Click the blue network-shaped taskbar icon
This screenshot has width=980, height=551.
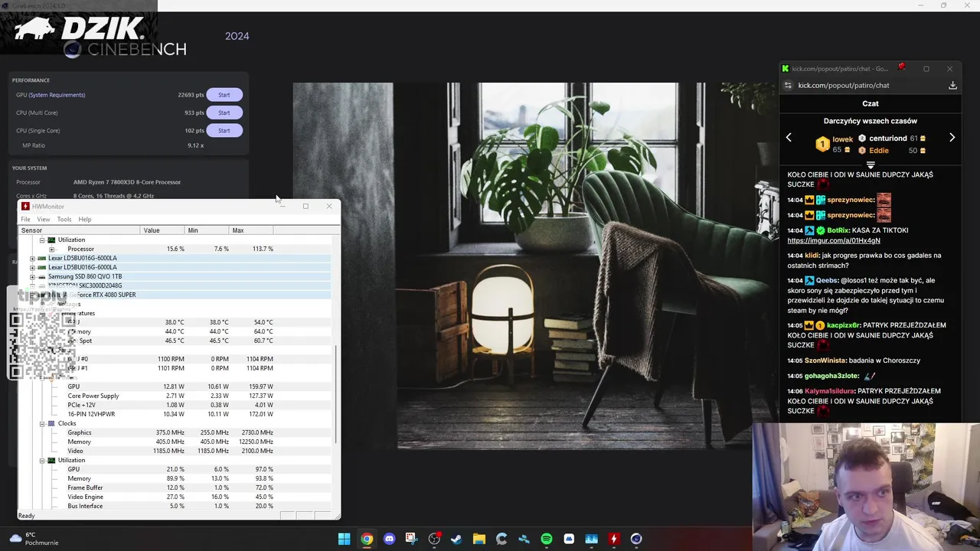click(524, 539)
